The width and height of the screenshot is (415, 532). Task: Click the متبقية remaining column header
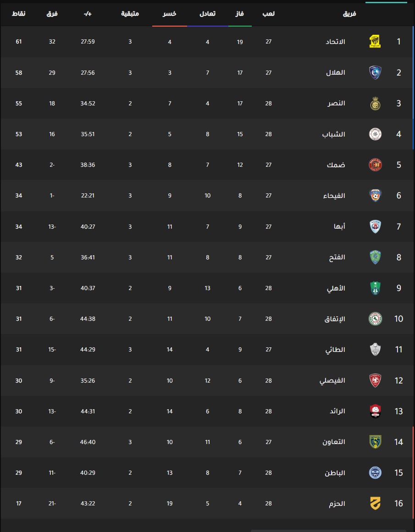coord(130,14)
